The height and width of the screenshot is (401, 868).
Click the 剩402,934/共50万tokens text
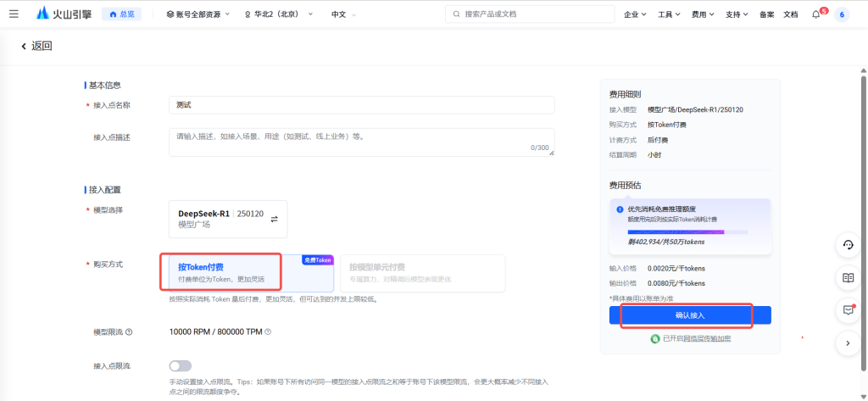pyautogui.click(x=666, y=242)
